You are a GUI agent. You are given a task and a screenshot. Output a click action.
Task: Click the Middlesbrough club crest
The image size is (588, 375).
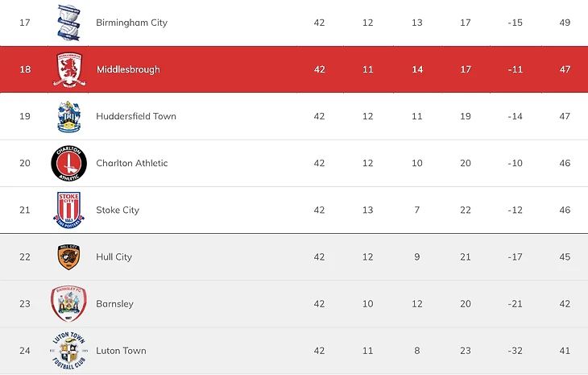pyautogui.click(x=68, y=69)
